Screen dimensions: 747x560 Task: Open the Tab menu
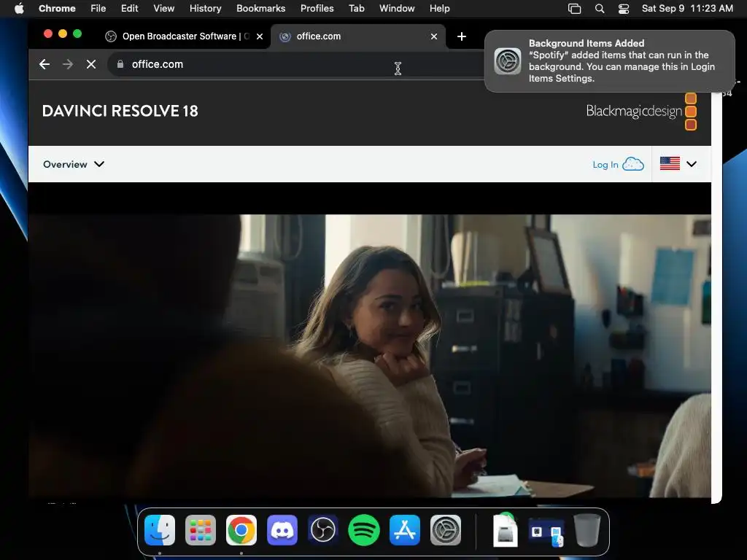356,9
